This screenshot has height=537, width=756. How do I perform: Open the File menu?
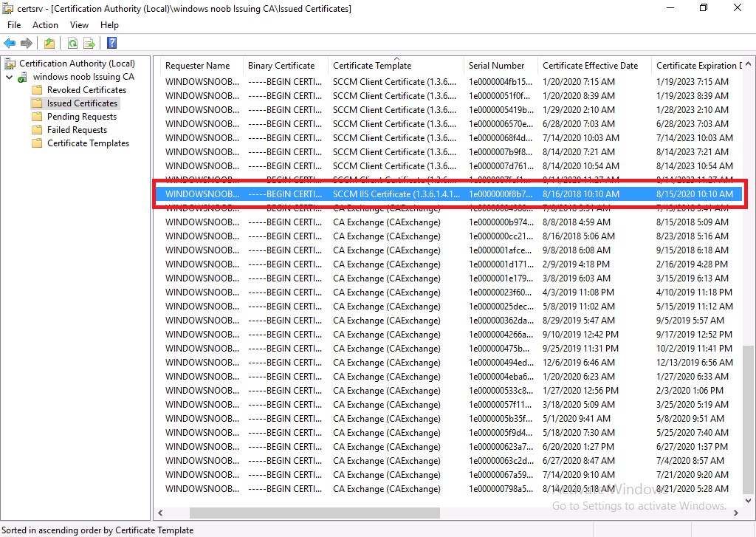pyautogui.click(x=14, y=25)
